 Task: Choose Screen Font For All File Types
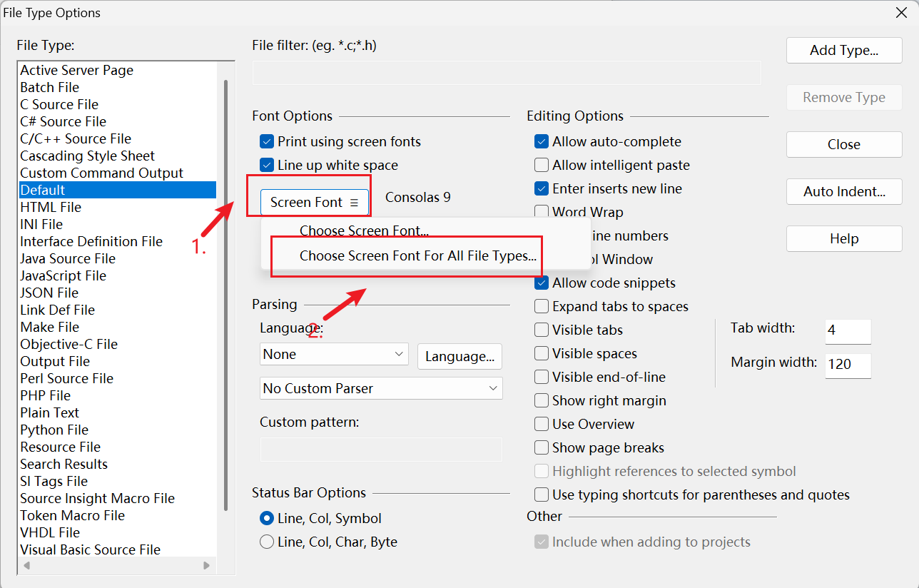click(x=417, y=255)
